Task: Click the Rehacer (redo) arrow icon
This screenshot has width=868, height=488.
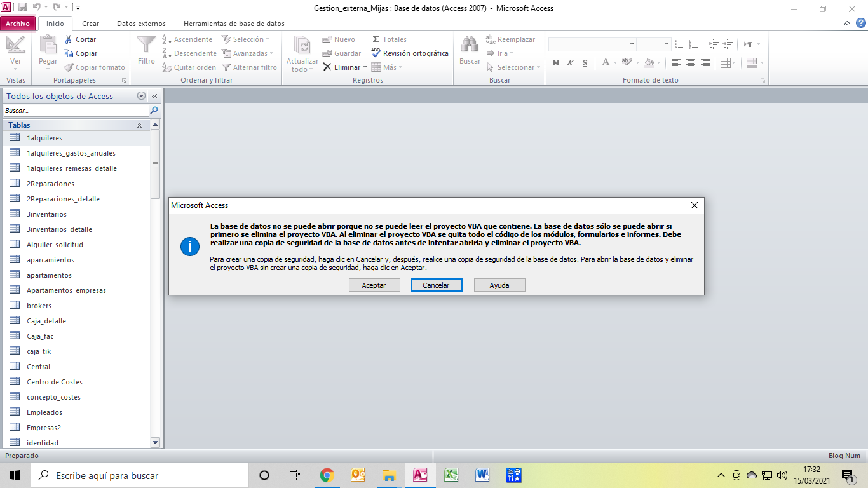Action: pyautogui.click(x=57, y=8)
